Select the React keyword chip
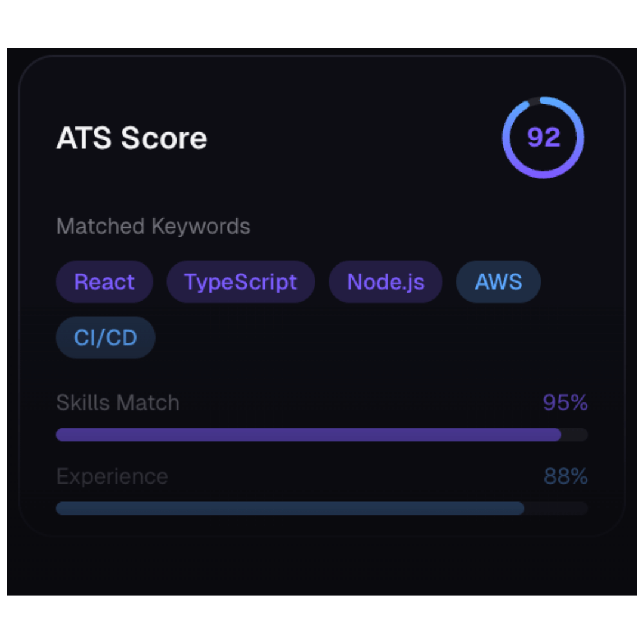The height and width of the screenshot is (644, 644). coord(104,281)
